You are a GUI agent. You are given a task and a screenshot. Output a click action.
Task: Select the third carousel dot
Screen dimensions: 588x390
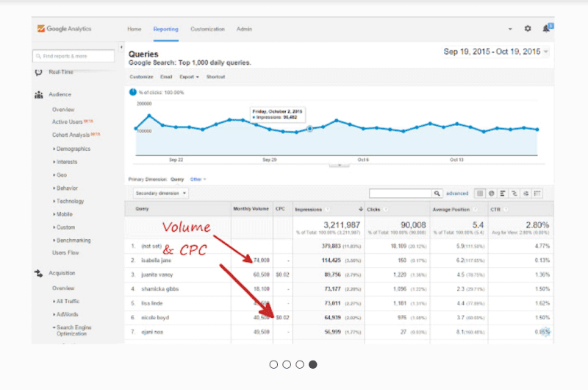coord(300,364)
